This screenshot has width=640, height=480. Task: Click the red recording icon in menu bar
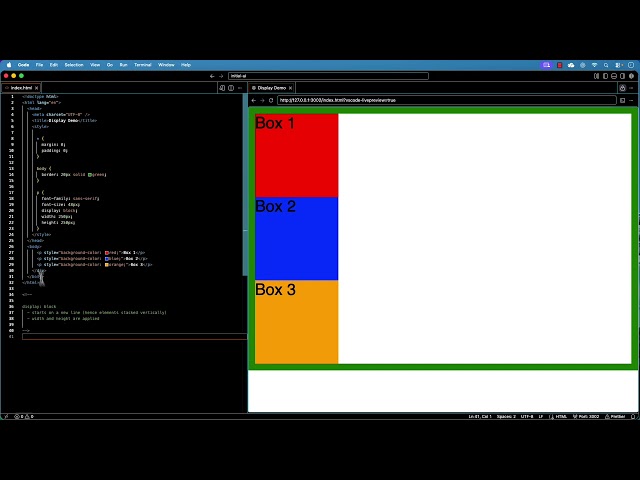click(x=560, y=65)
